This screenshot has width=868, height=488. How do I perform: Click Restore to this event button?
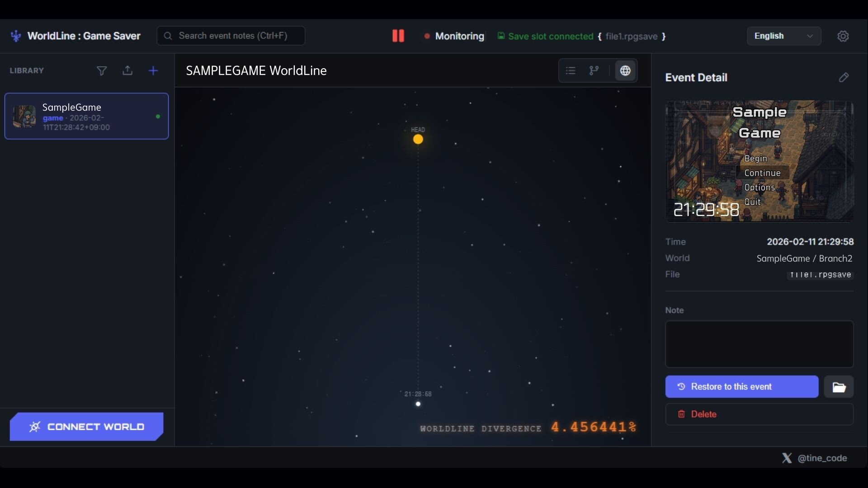pos(741,387)
